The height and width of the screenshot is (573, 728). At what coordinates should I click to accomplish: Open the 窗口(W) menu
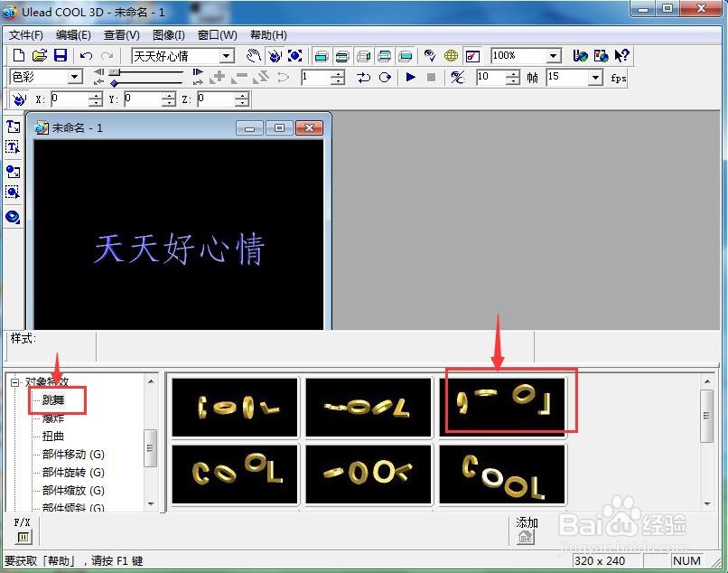click(x=217, y=35)
